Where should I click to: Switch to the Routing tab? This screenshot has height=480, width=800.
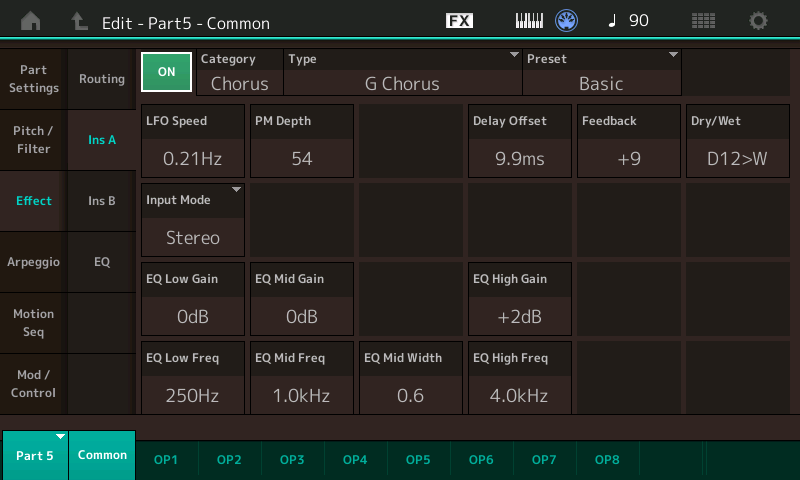tap(102, 79)
